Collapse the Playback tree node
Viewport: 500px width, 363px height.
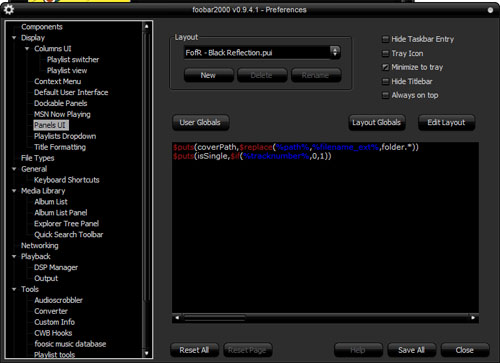(14, 256)
